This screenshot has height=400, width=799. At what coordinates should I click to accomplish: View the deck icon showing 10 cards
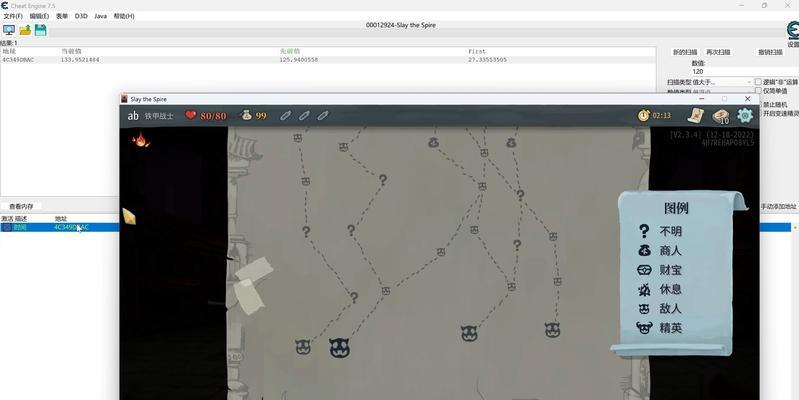click(x=721, y=116)
